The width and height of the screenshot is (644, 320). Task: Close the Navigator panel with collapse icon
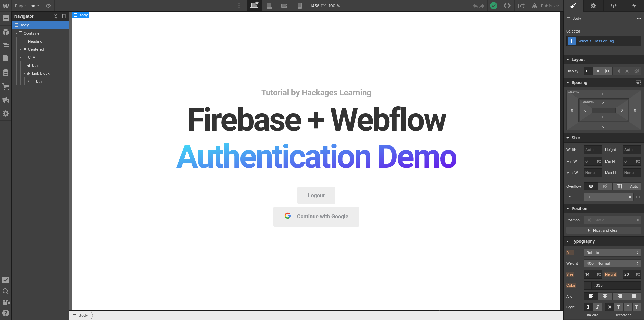(56, 16)
